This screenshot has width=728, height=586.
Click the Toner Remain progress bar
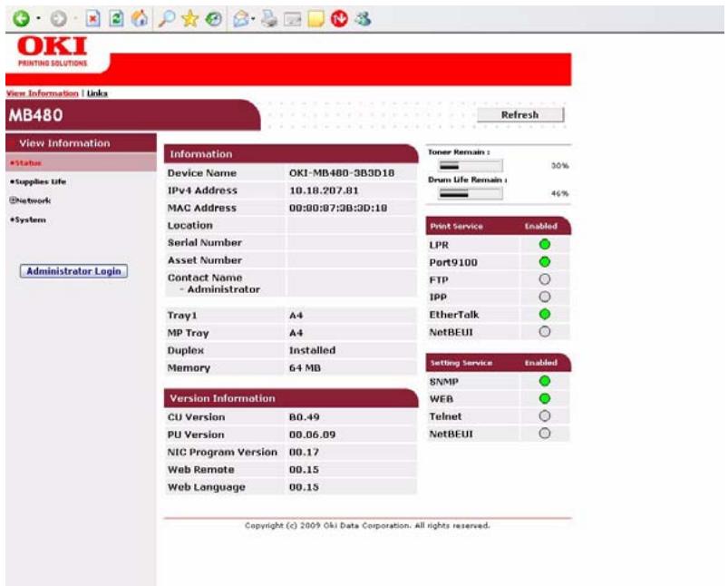(x=471, y=166)
